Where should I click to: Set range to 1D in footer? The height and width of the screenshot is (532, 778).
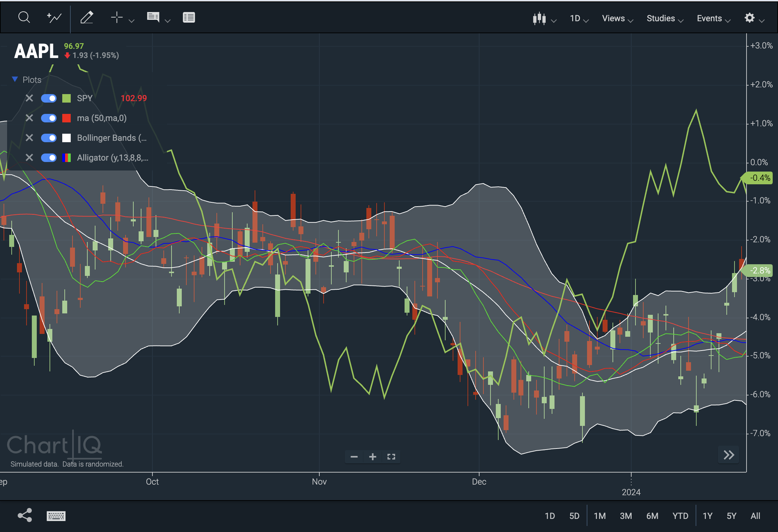(x=550, y=516)
